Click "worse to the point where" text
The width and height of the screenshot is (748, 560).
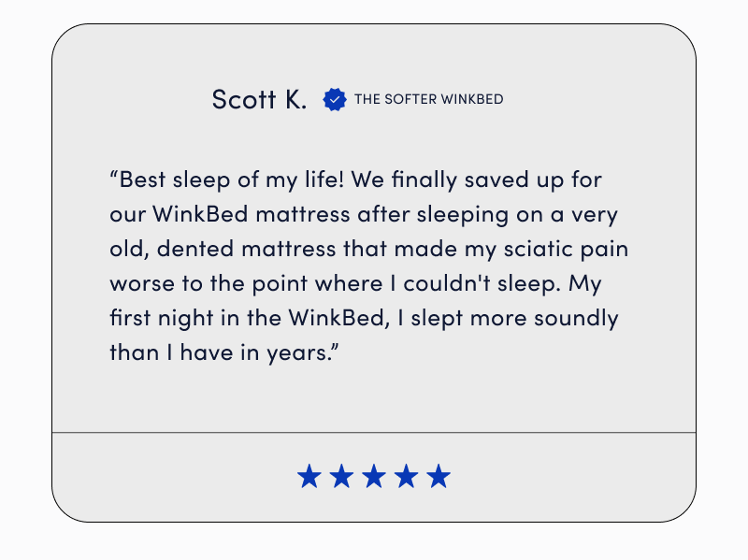click(246, 284)
